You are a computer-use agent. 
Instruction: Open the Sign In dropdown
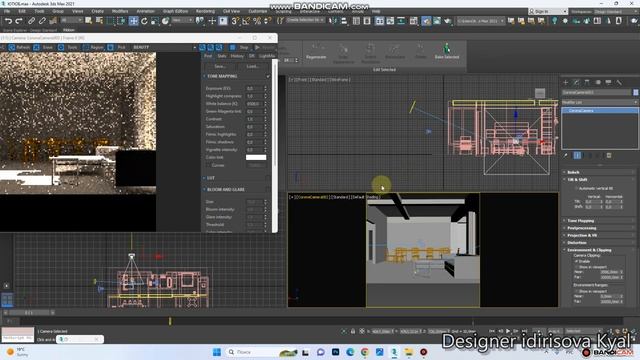[547, 11]
